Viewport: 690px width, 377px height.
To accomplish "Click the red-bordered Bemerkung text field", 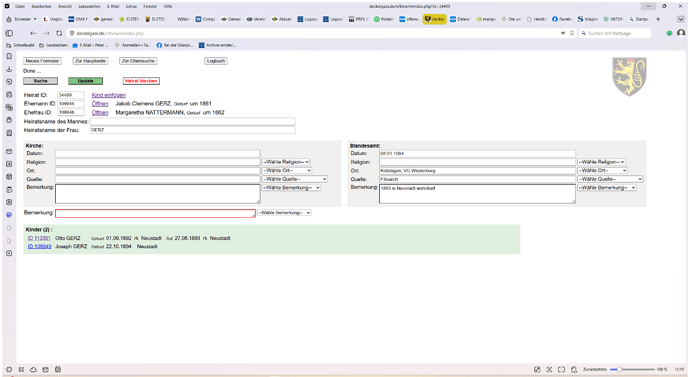I will pyautogui.click(x=155, y=213).
